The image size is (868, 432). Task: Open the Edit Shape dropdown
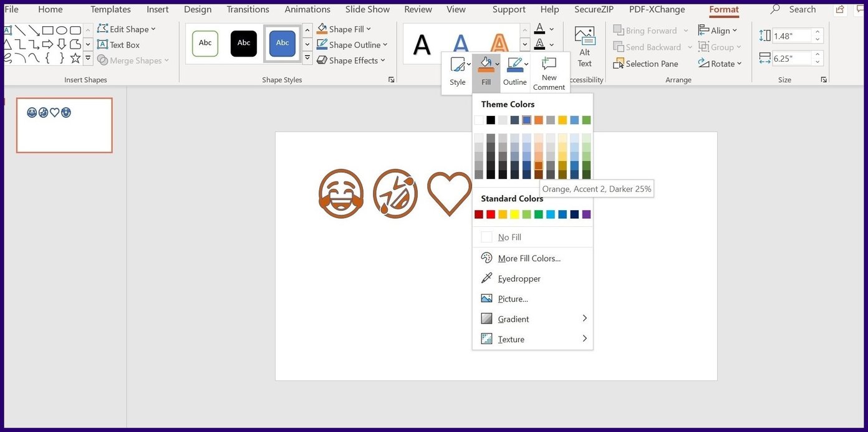pos(127,29)
